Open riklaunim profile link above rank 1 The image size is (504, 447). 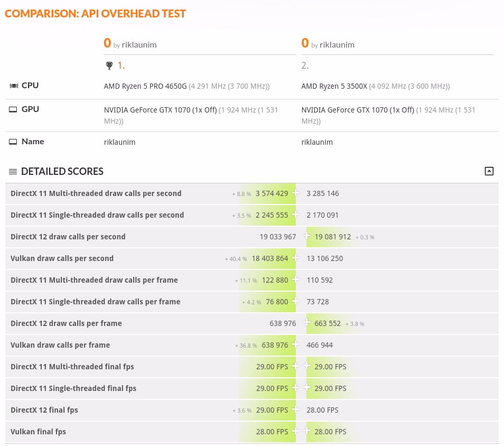139,45
